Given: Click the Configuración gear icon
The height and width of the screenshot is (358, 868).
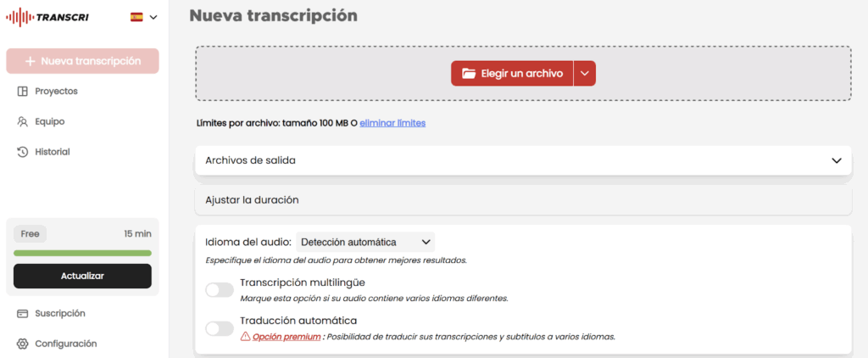Looking at the screenshot, I should 23,344.
